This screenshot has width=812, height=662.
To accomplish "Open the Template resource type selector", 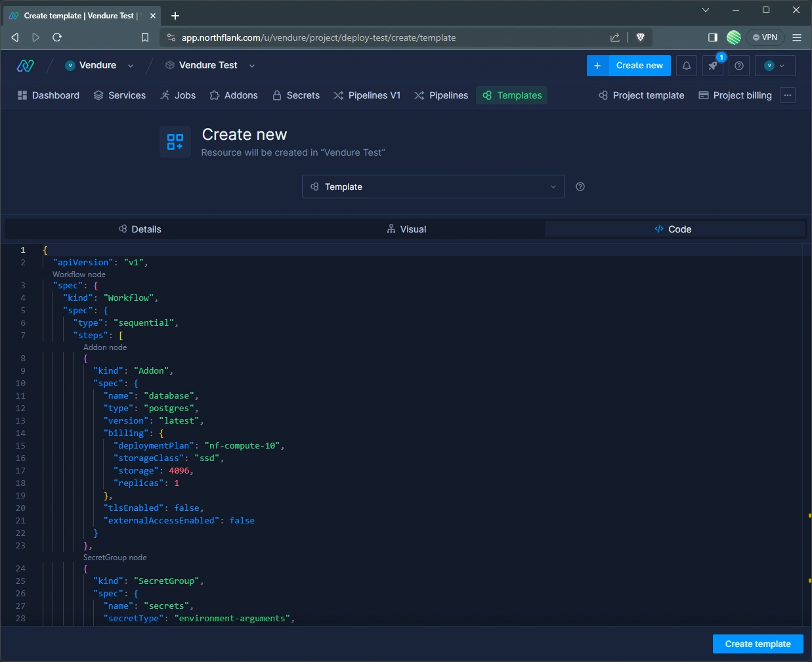I will (433, 187).
